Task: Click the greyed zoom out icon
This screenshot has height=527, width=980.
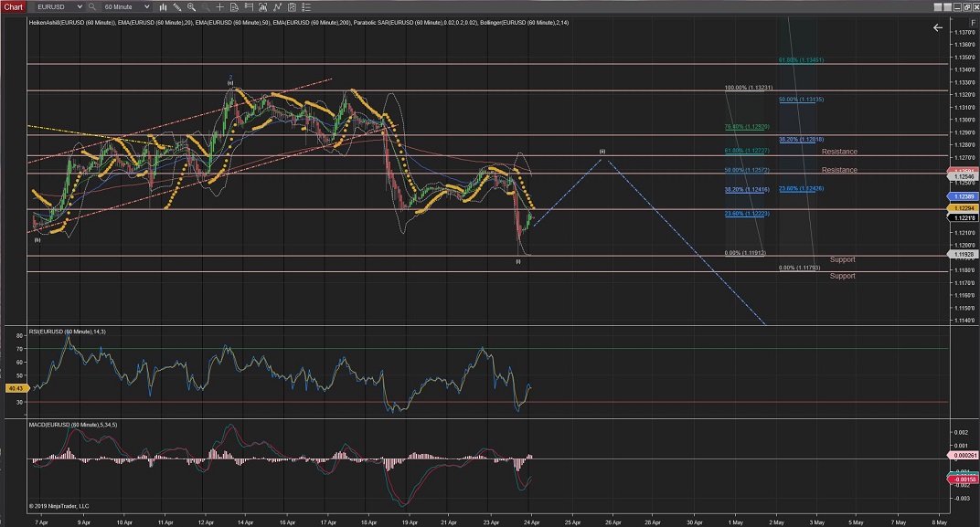Action: click(206, 7)
